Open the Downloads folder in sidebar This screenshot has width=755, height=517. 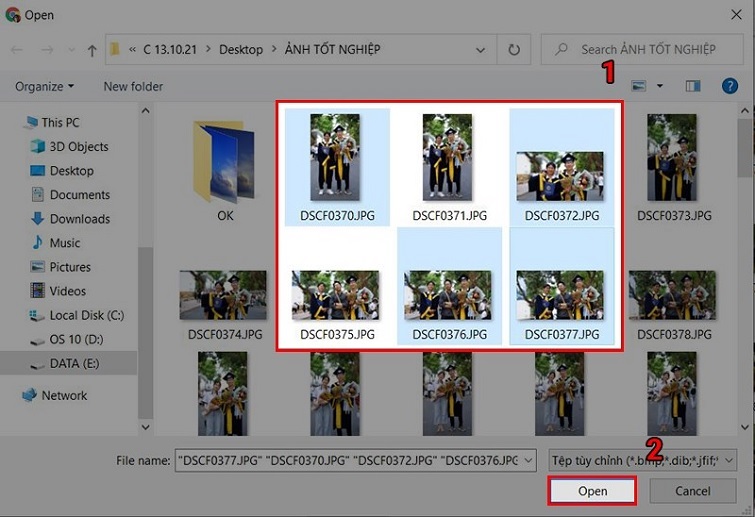(x=79, y=219)
